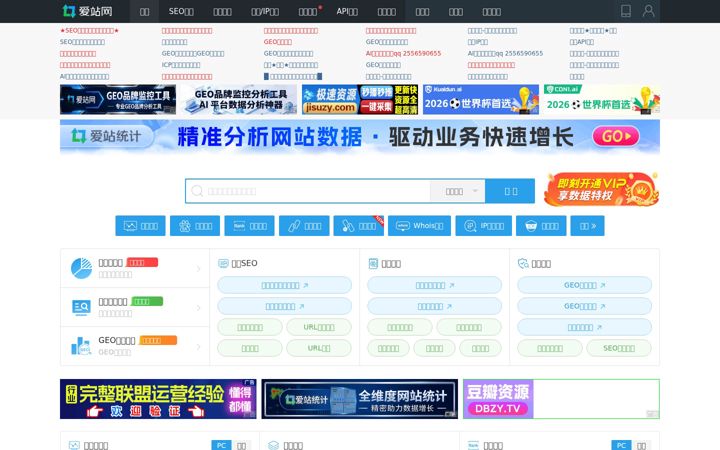Open the Rank icon quick tool button
Screen dimensions: 720x450
pyautogui.click(x=249, y=226)
